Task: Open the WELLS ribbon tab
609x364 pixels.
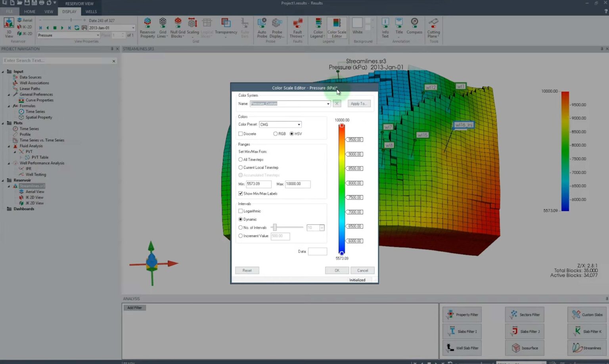Action: (x=91, y=11)
